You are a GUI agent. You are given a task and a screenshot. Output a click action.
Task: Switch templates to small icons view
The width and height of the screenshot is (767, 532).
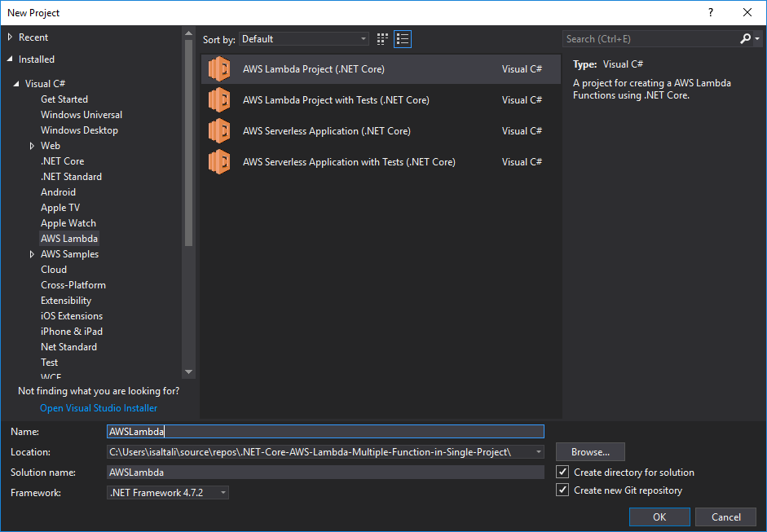click(x=381, y=38)
